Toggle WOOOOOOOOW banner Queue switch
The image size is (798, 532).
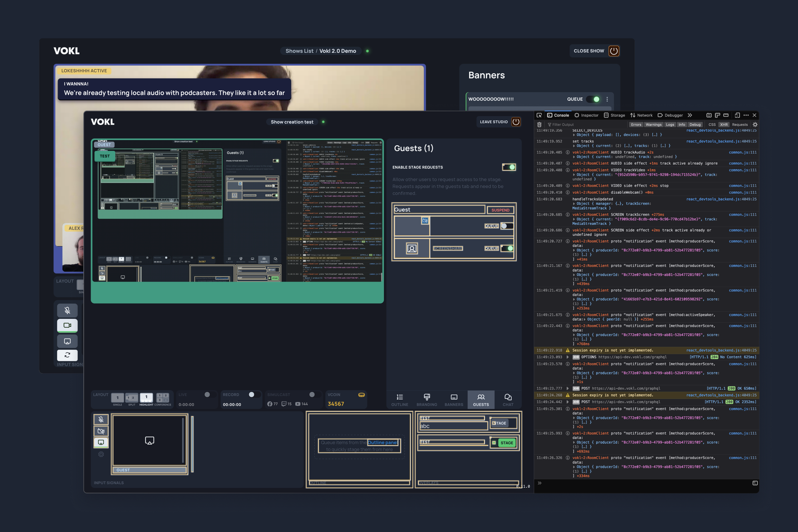pyautogui.click(x=593, y=99)
